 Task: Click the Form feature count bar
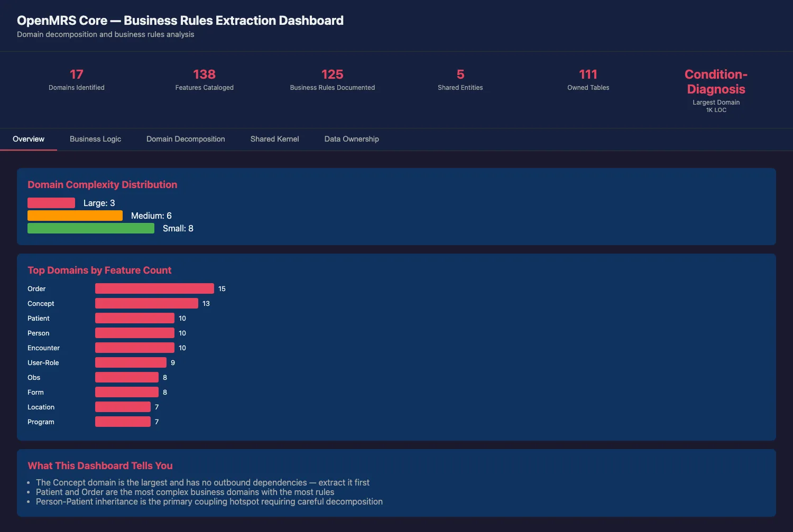pos(127,392)
